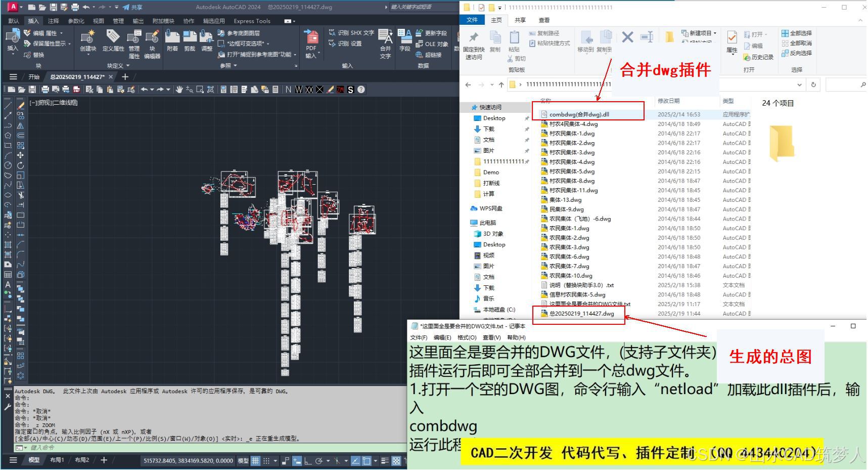Click the Insert block icon in the AutoCAD ribbon

[x=12, y=36]
